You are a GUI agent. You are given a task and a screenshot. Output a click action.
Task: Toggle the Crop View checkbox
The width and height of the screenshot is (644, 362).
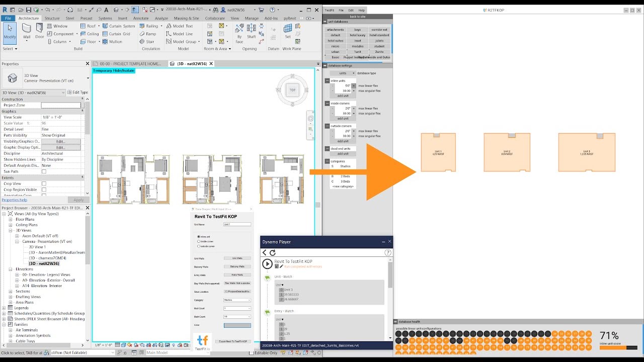[44, 184]
